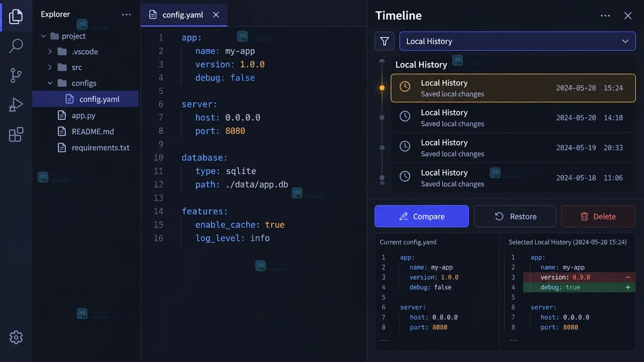Switch to the config.yaml editor tab
Viewport: 644px width, 362px height.
pyautogui.click(x=184, y=15)
